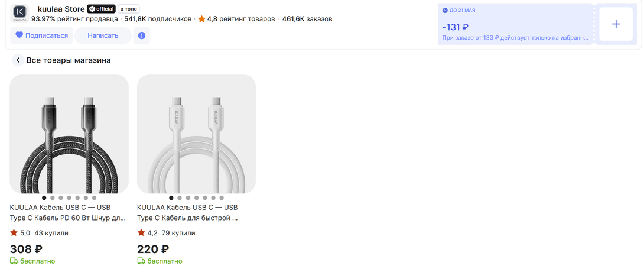644x269 pixels.
Task: Subscribe with the Подписаться heart button
Action: point(41,35)
